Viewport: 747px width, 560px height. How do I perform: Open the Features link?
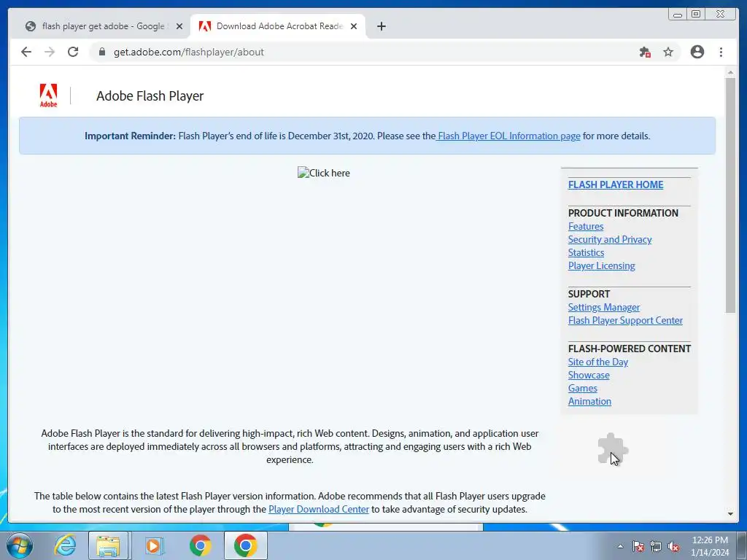coord(586,226)
